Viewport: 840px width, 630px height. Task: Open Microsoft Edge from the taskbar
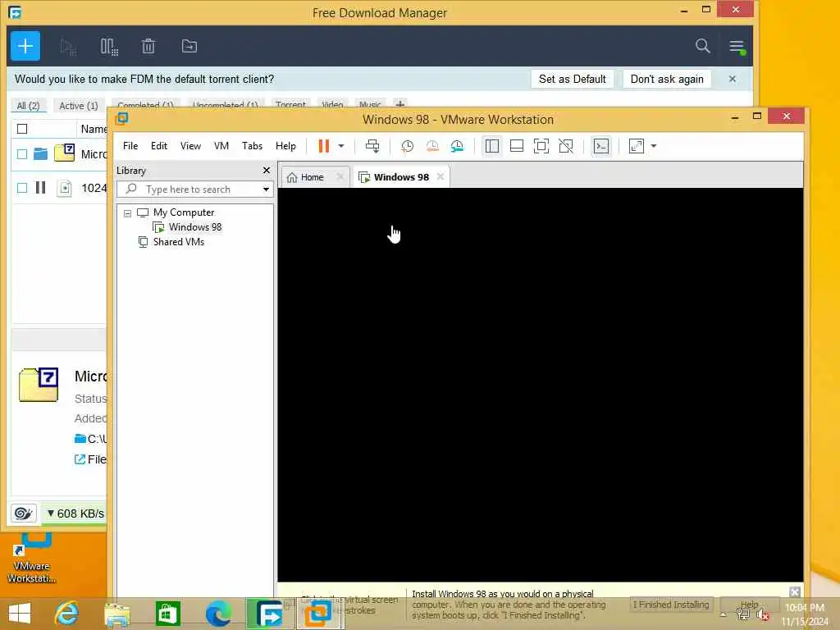[x=218, y=614]
